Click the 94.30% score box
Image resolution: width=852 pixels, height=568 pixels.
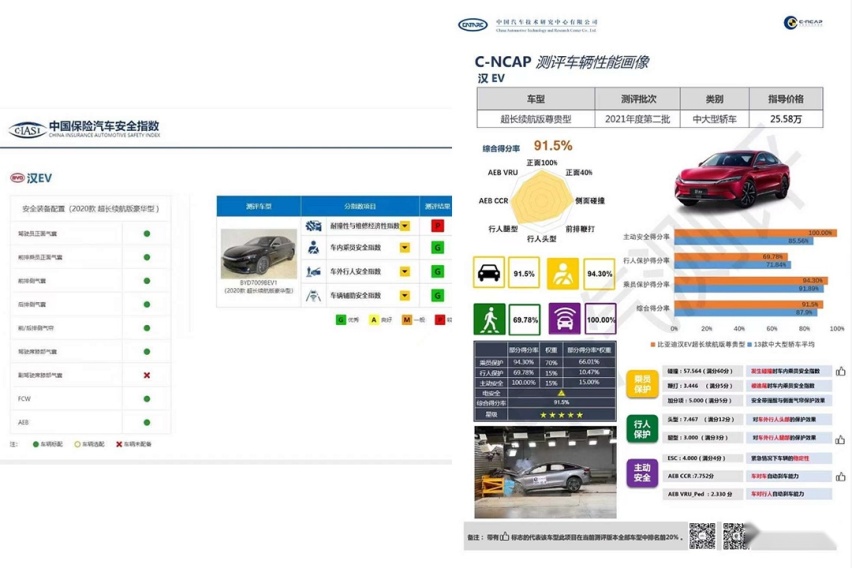point(599,273)
